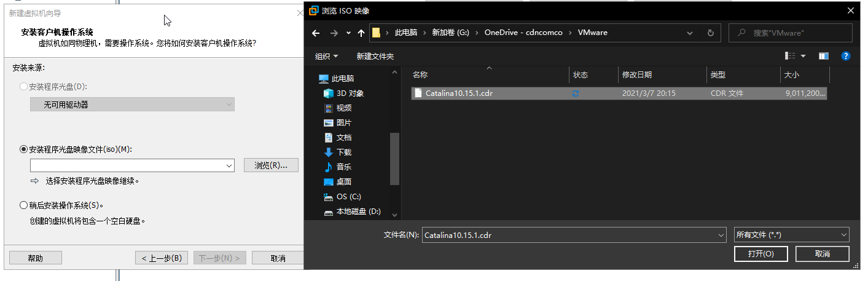Viewport: 868px width, 281px height.
Task: Expand the 文件名 combo box arrow
Action: point(721,235)
